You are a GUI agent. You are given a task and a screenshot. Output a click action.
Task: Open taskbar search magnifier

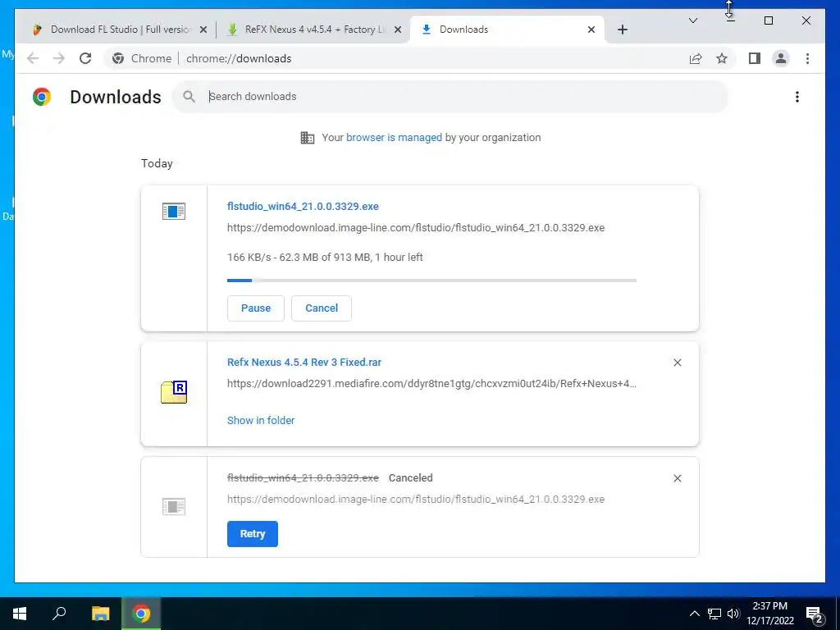tap(59, 614)
